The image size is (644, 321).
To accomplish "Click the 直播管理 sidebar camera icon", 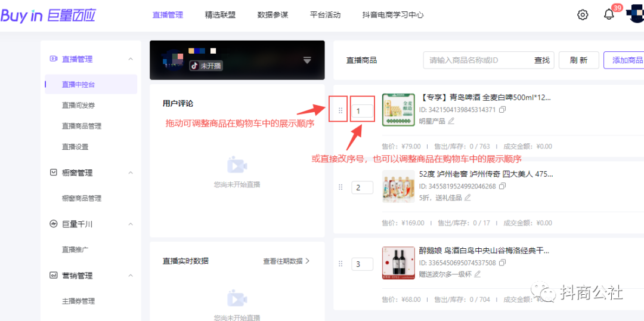I will click(54, 59).
